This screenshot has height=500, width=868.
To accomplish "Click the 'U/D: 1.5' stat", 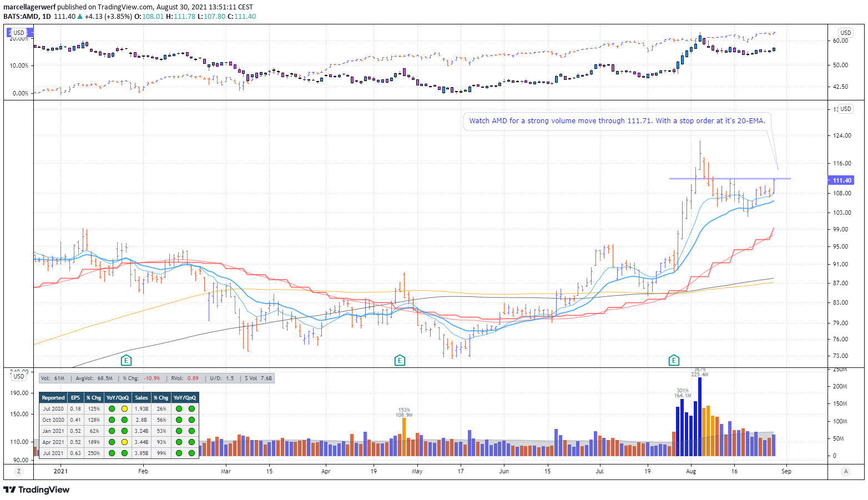I will [x=222, y=378].
